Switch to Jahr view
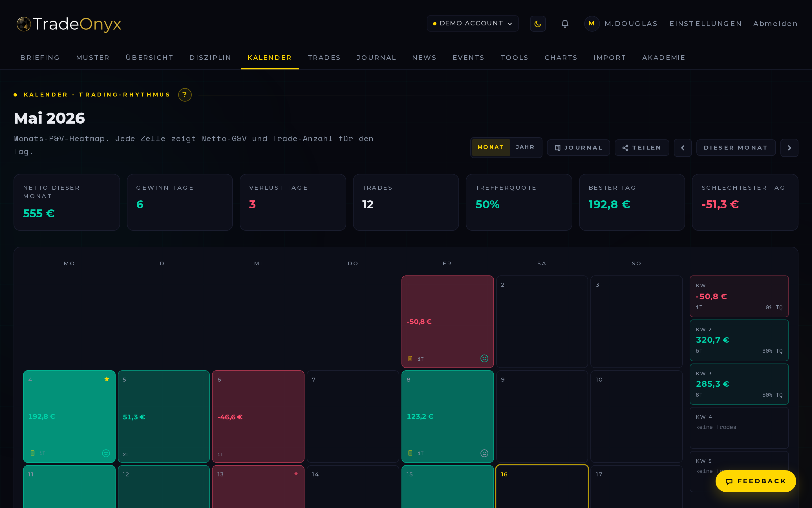 tap(525, 147)
